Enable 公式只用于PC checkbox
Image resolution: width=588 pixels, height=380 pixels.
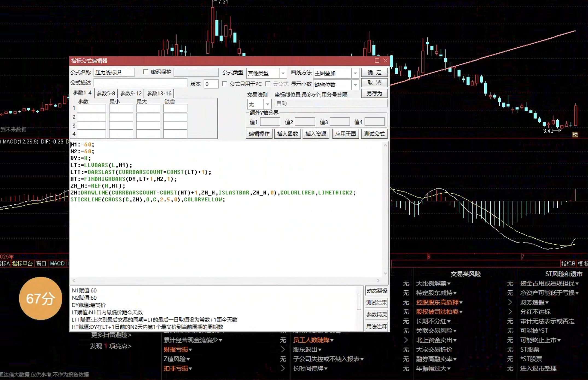(x=225, y=84)
